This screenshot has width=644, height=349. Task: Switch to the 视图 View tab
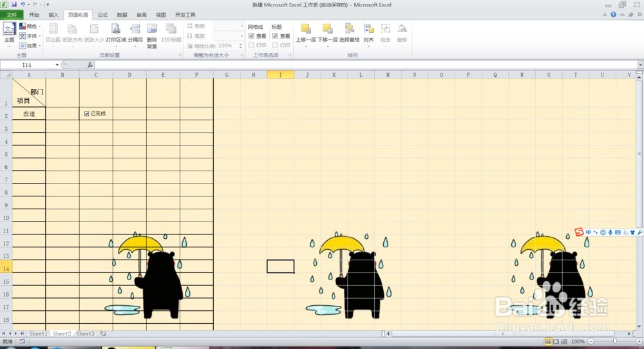click(160, 15)
